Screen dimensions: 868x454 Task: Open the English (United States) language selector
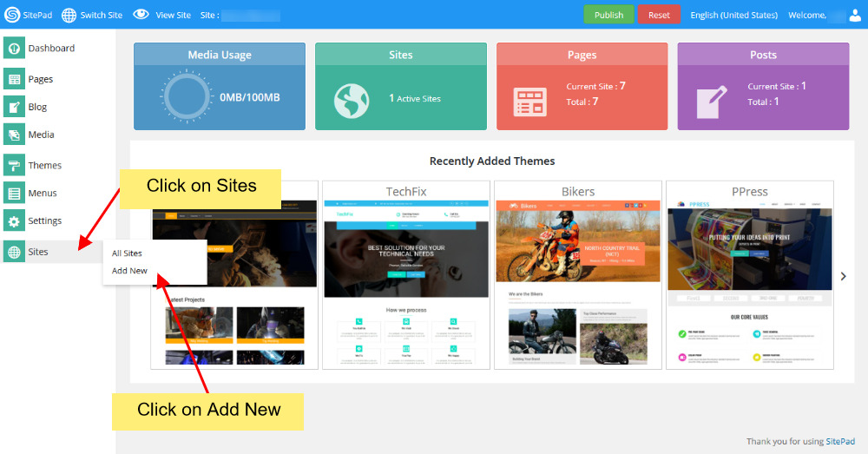(733, 15)
